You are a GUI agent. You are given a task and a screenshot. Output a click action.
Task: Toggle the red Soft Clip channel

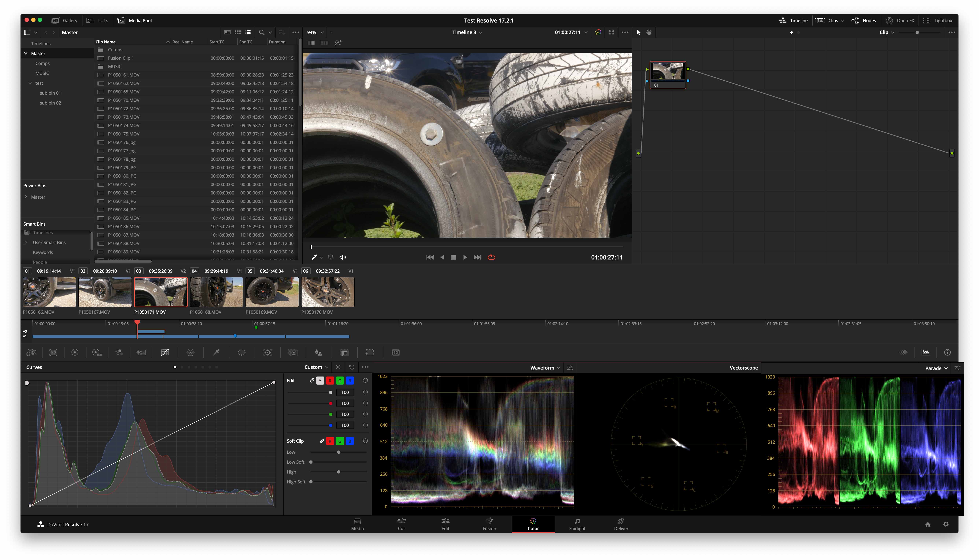click(x=330, y=441)
